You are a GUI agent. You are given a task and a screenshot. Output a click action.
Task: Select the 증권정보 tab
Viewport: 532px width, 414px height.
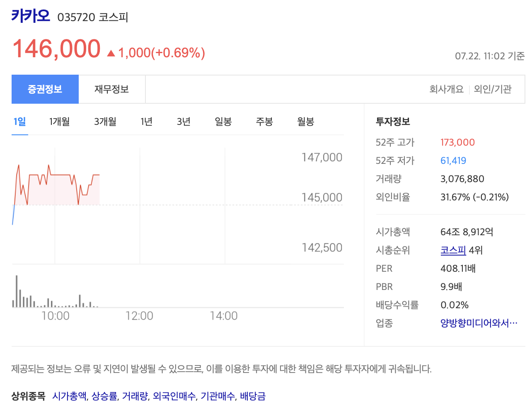click(x=45, y=89)
